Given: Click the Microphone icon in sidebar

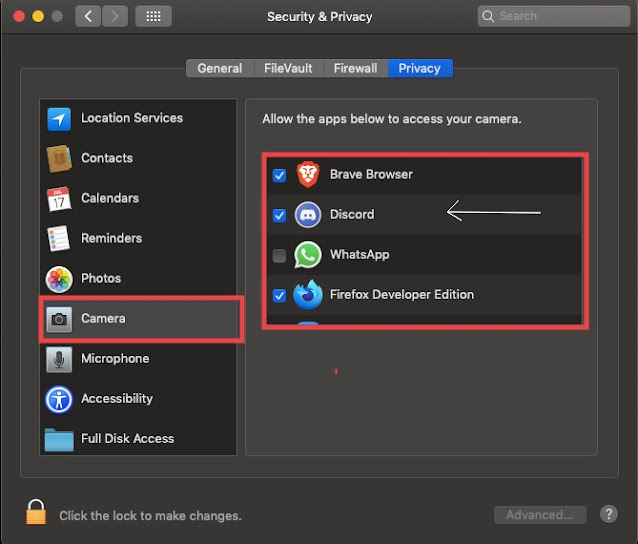Looking at the screenshot, I should tap(59, 359).
